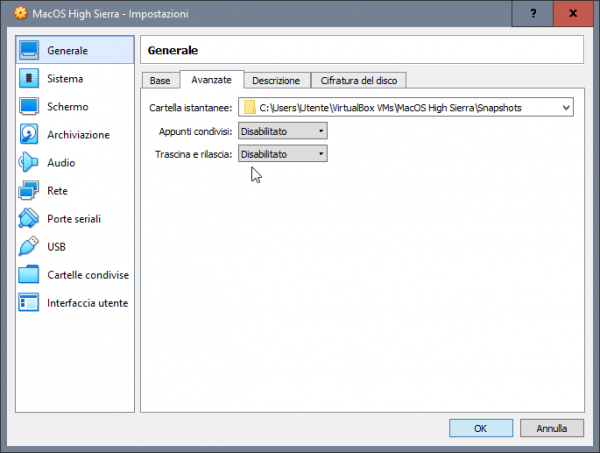Click the Annulla button
This screenshot has width=600, height=453.
tap(551, 428)
